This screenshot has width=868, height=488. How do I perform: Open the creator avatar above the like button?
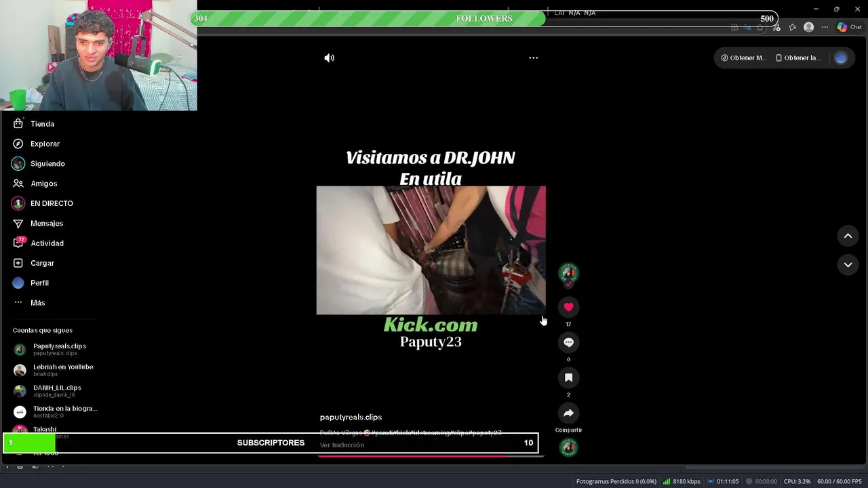coord(568,273)
